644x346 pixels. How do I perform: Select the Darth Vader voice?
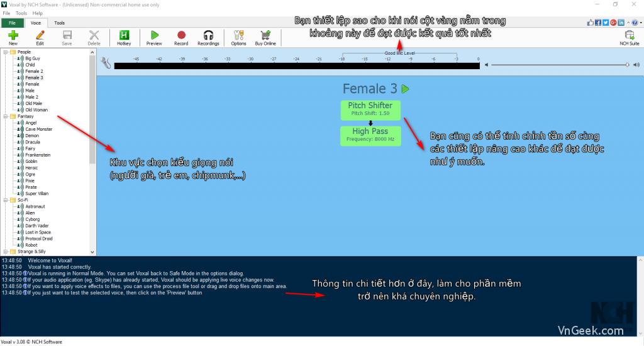point(37,226)
